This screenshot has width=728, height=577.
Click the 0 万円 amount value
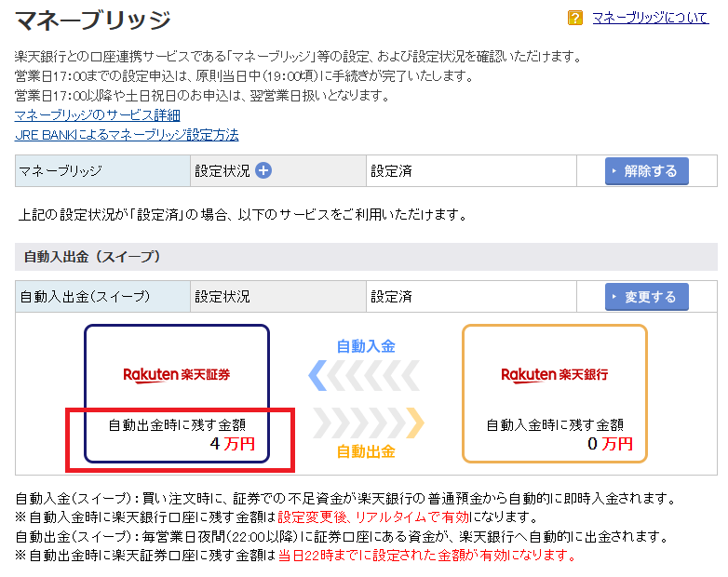tap(610, 444)
